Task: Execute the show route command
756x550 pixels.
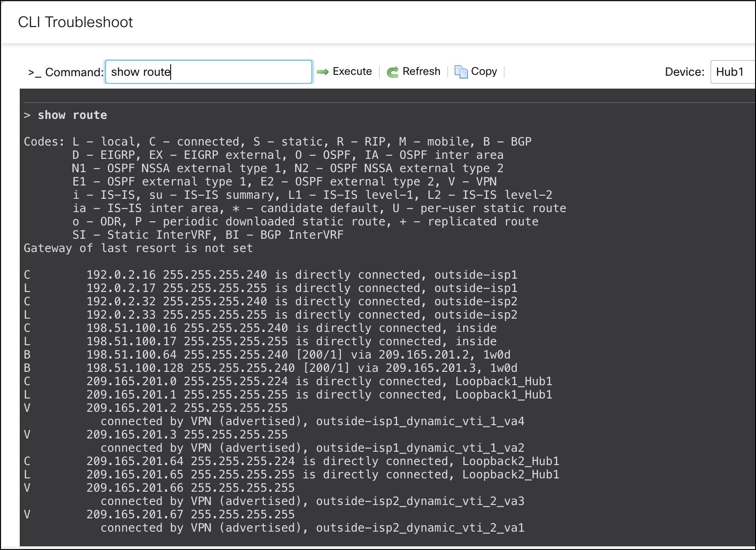Action: point(352,72)
